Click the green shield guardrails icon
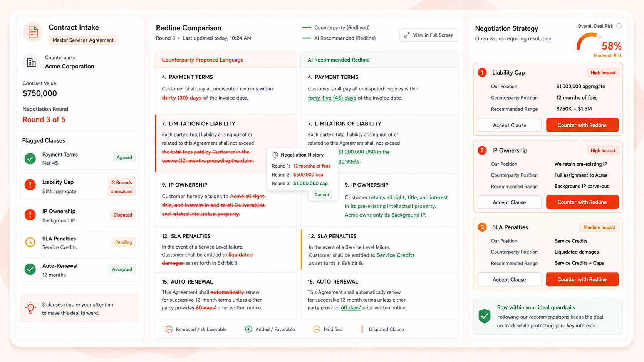644x362 pixels. [485, 316]
